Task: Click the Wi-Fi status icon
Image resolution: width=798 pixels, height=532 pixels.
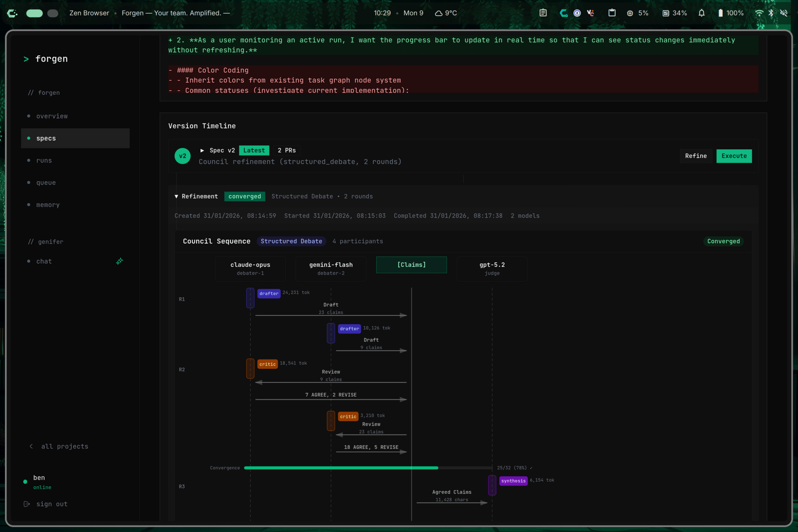Action: coord(759,13)
